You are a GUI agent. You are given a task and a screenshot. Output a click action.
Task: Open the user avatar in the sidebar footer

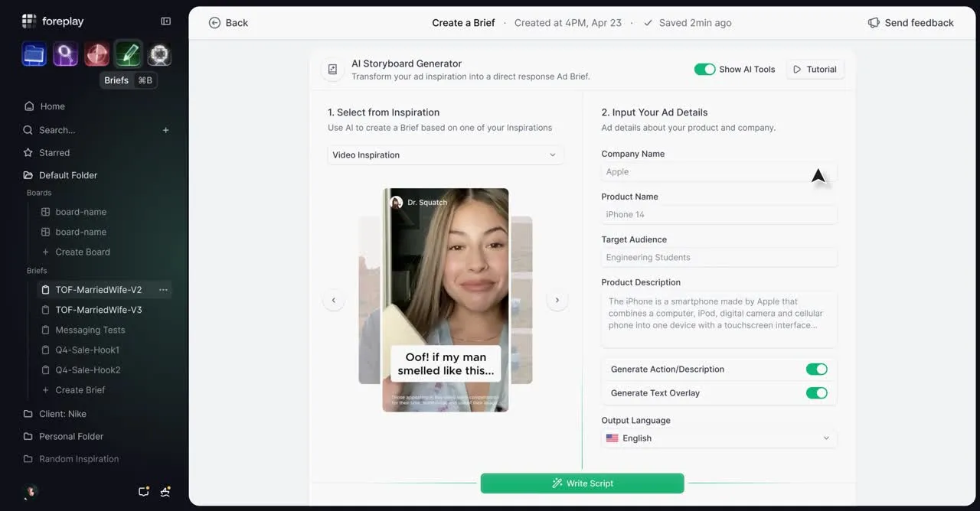[x=31, y=491]
